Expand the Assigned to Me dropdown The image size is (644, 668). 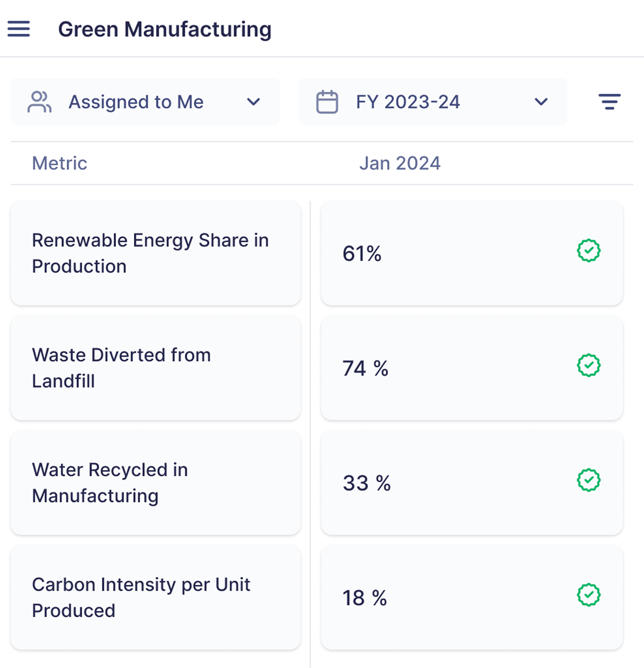point(145,102)
